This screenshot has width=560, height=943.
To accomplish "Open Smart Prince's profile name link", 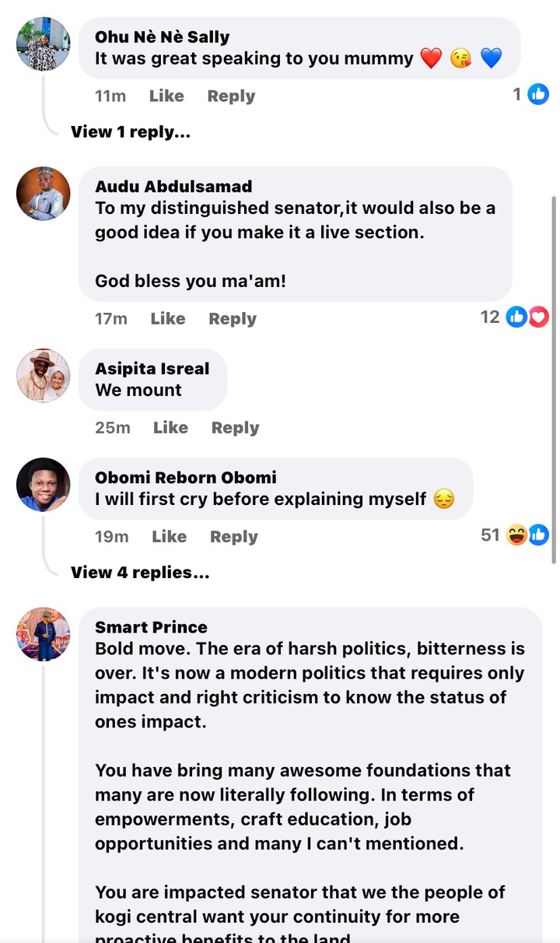I will (151, 627).
